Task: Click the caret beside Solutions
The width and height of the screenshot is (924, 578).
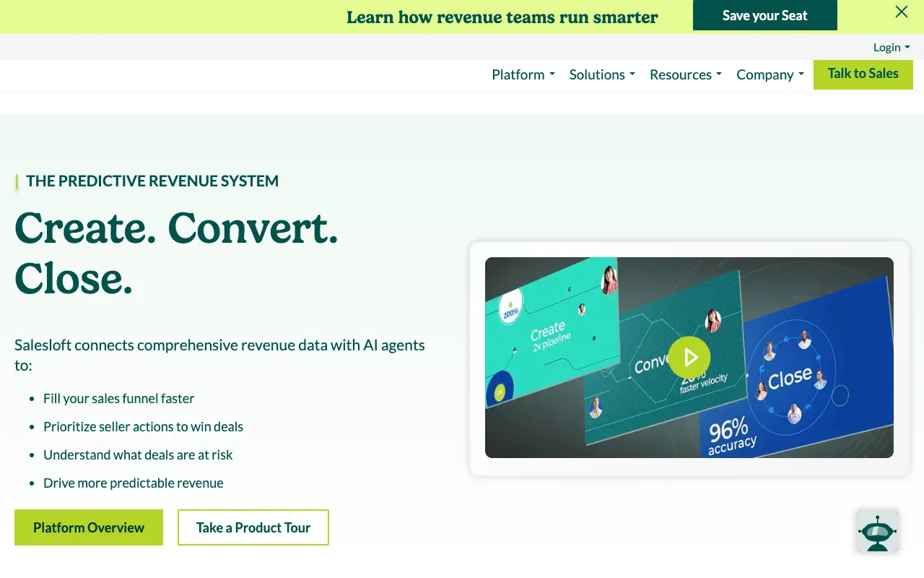Action: click(x=632, y=74)
